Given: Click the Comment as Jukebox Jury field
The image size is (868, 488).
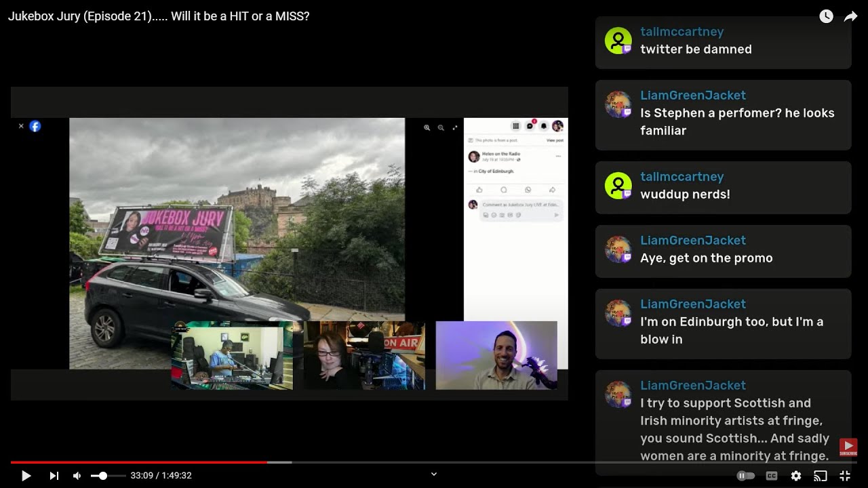Looking at the screenshot, I should [x=521, y=205].
